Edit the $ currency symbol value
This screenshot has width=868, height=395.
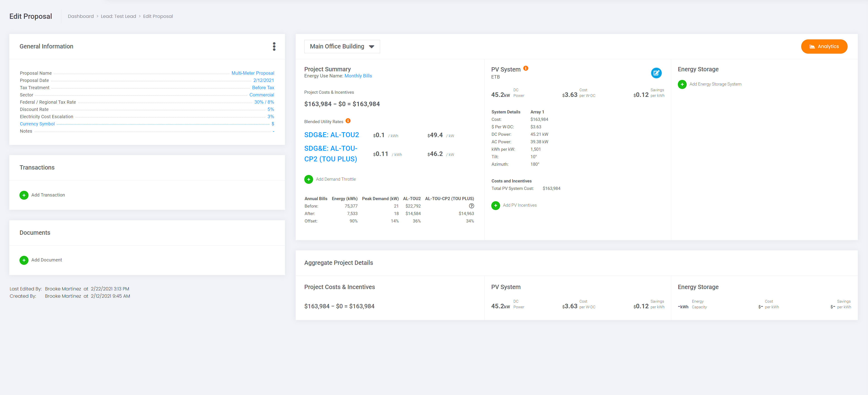(273, 124)
